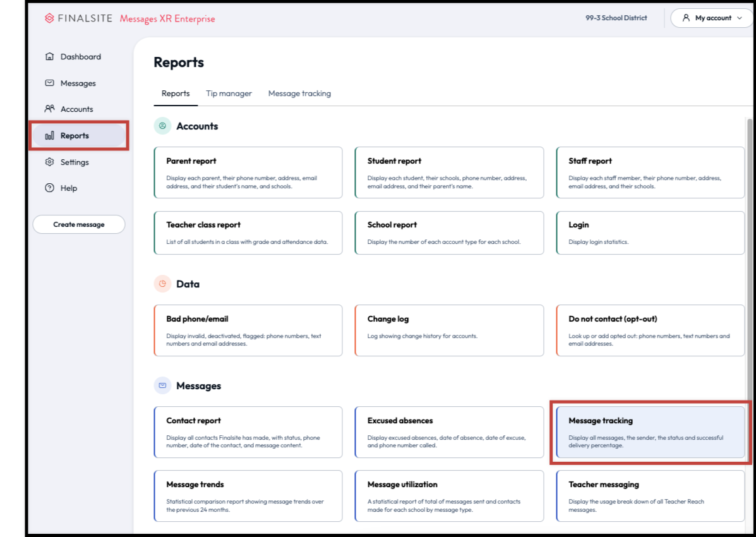Switch to the Tip manager tab
This screenshot has width=756, height=537.
[229, 94]
